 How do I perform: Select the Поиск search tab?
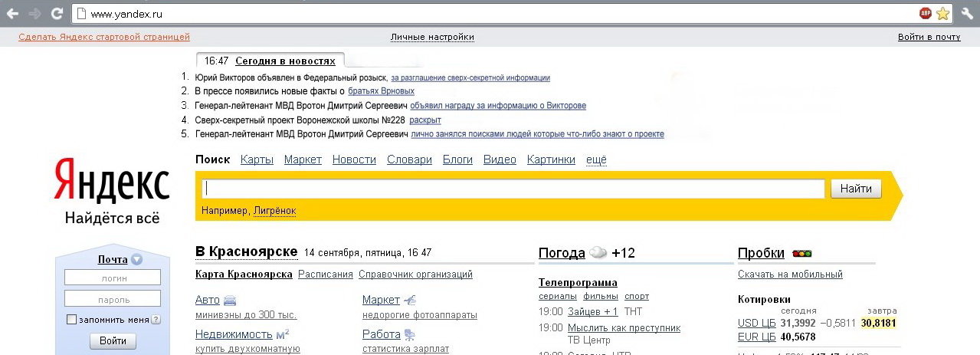coord(212,159)
